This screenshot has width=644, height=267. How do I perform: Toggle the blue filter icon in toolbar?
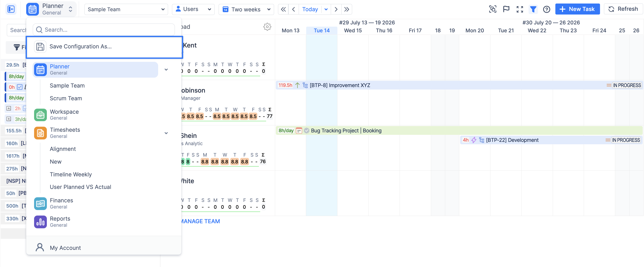[x=533, y=9]
